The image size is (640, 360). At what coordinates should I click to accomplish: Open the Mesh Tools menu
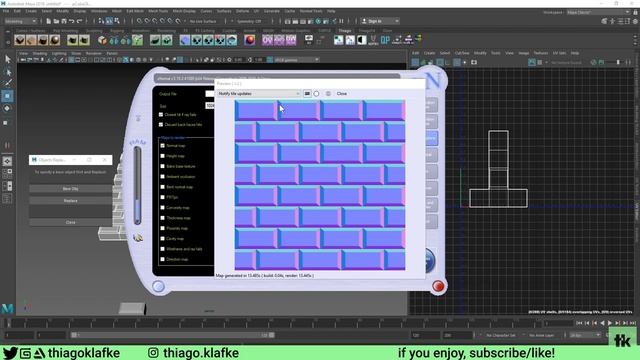158,11
